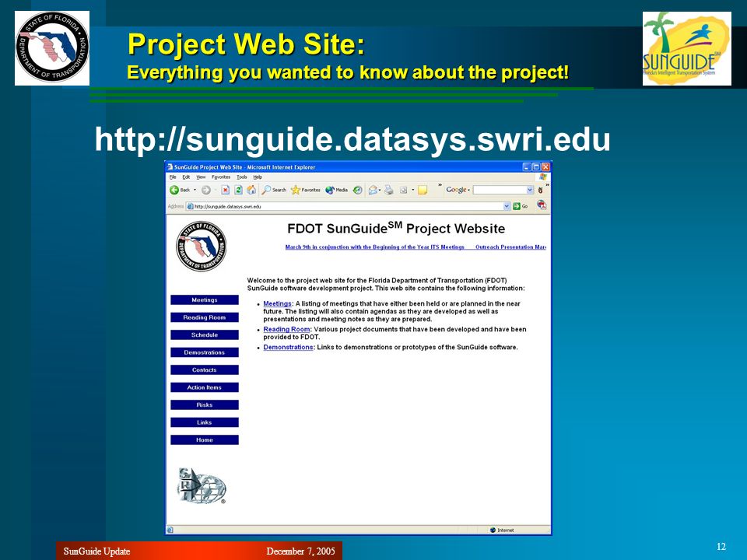Click the FDOT SunGuide Project Website heading
This screenshot has width=747, height=560.
[396, 228]
